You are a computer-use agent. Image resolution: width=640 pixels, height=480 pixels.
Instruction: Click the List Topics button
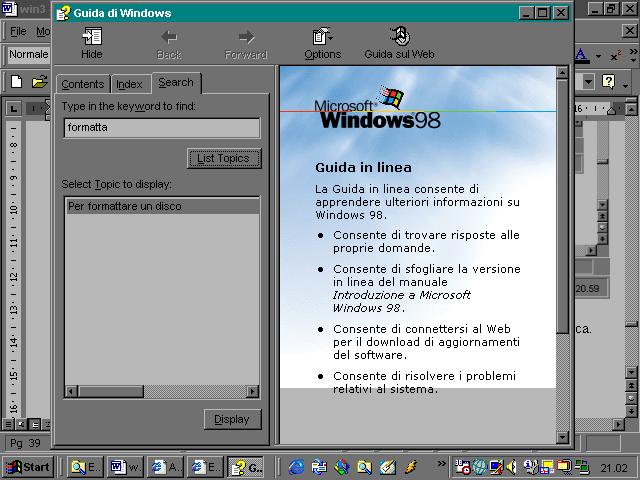click(x=224, y=158)
